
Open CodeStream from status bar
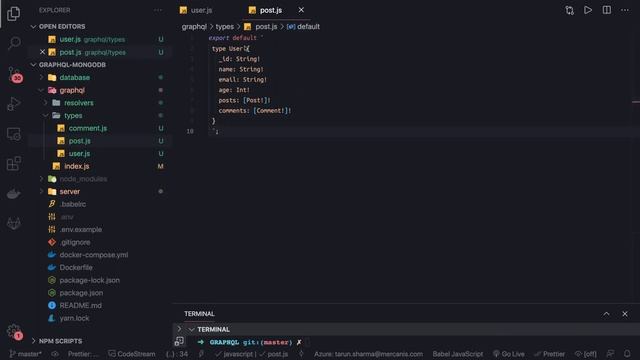tap(132, 354)
